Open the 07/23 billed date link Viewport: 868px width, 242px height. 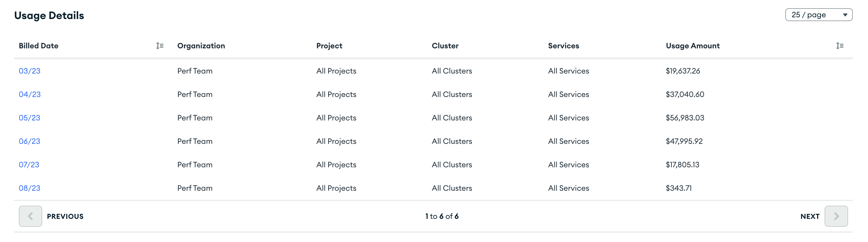29,165
